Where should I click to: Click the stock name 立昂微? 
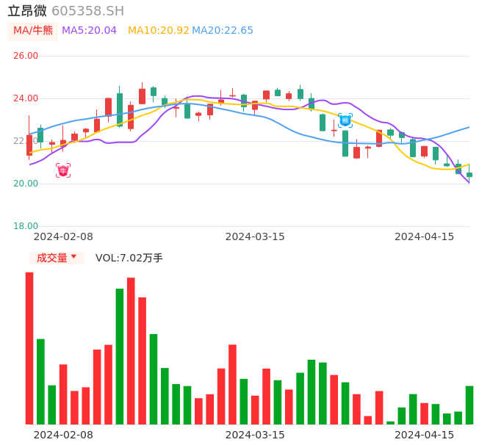(27, 11)
